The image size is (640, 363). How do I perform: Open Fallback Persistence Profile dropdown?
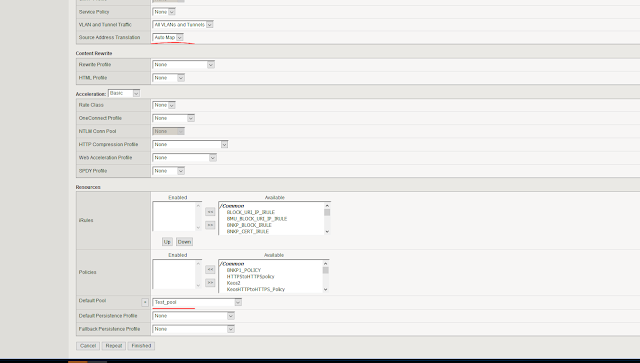193,329
